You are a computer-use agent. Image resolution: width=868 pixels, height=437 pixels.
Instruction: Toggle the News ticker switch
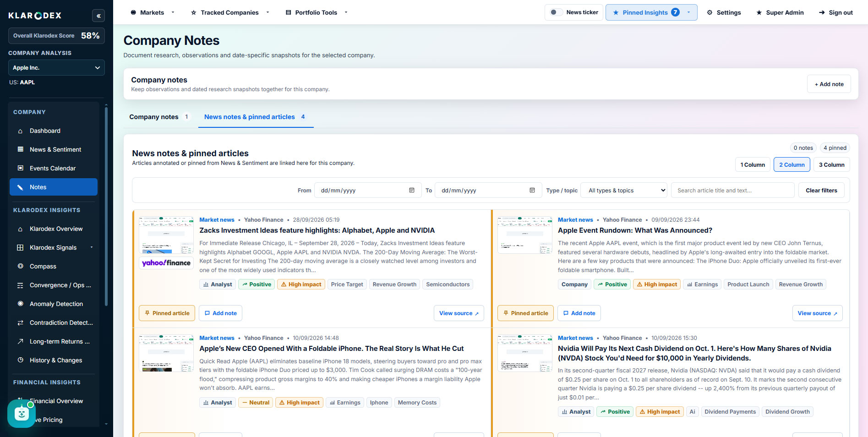[556, 12]
